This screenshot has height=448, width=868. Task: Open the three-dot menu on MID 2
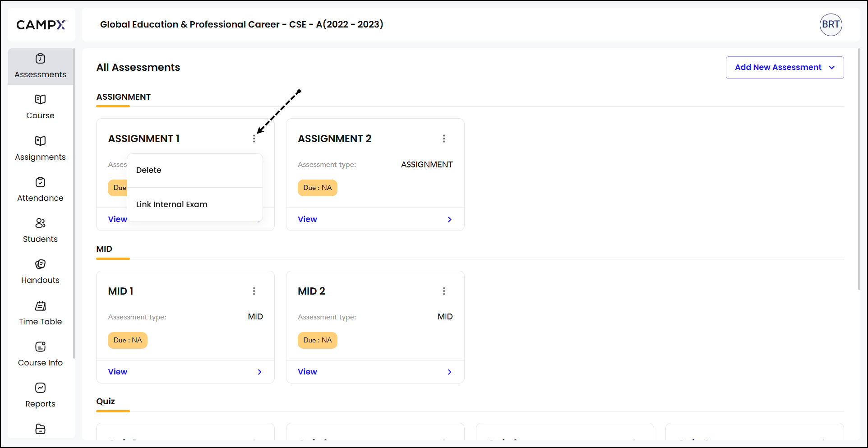(444, 291)
